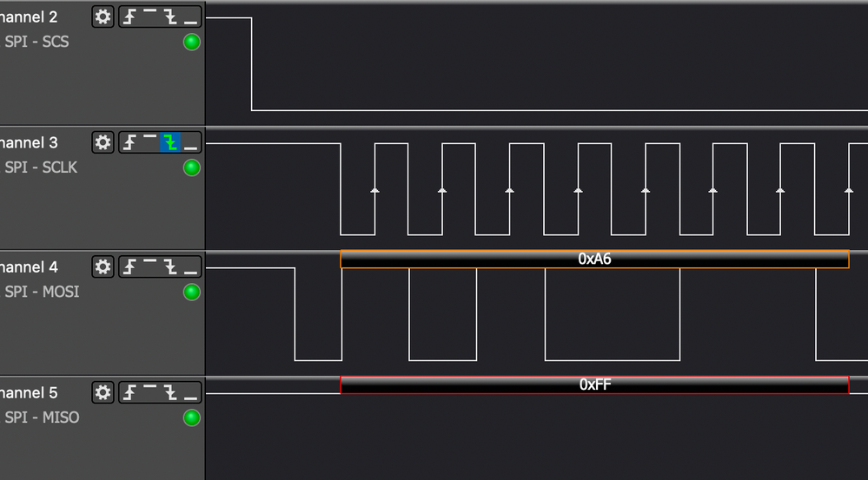
Task: Click the Channel 5 label
Action: [x=28, y=392]
